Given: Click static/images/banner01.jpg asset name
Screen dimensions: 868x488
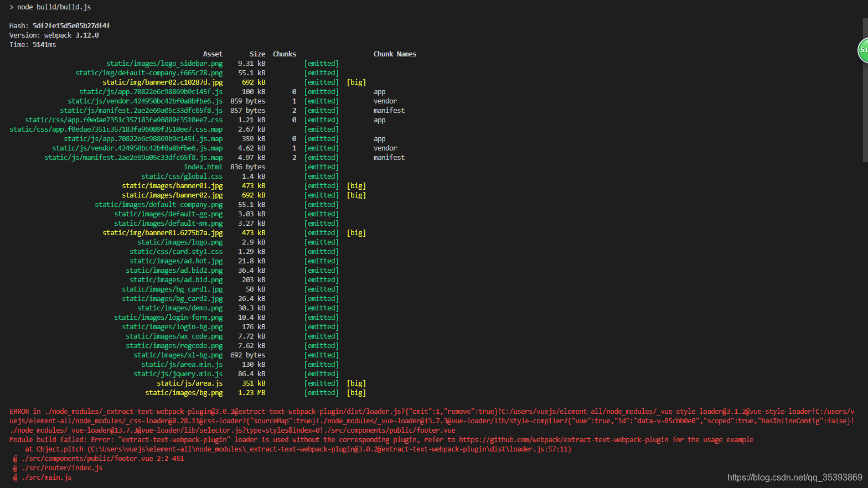Looking at the screenshot, I should coord(172,186).
